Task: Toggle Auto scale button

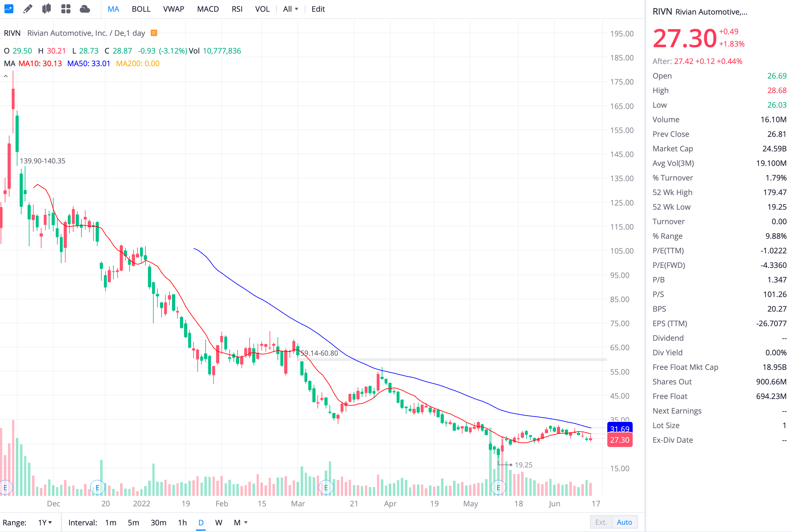Action: [x=624, y=522]
